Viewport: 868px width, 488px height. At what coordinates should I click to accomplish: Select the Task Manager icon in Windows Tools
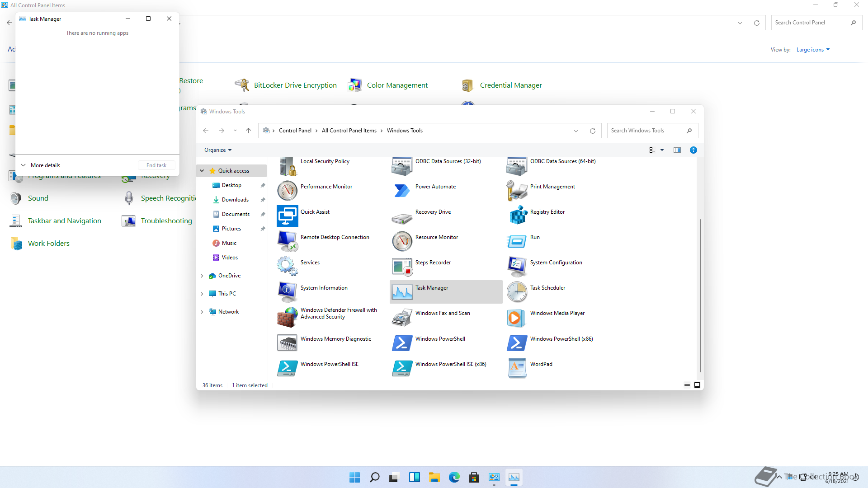402,292
